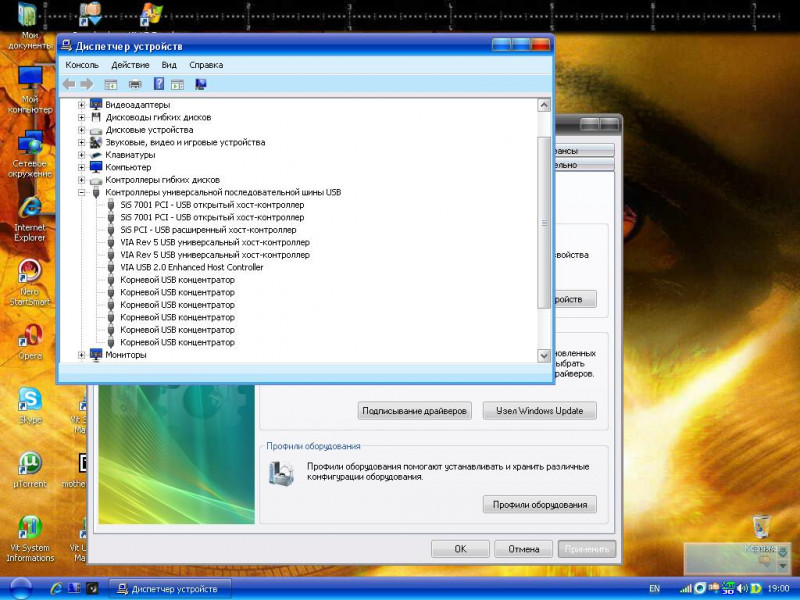
Task: Expand Звуковые, видео и игровые устройства
Action: [81, 142]
